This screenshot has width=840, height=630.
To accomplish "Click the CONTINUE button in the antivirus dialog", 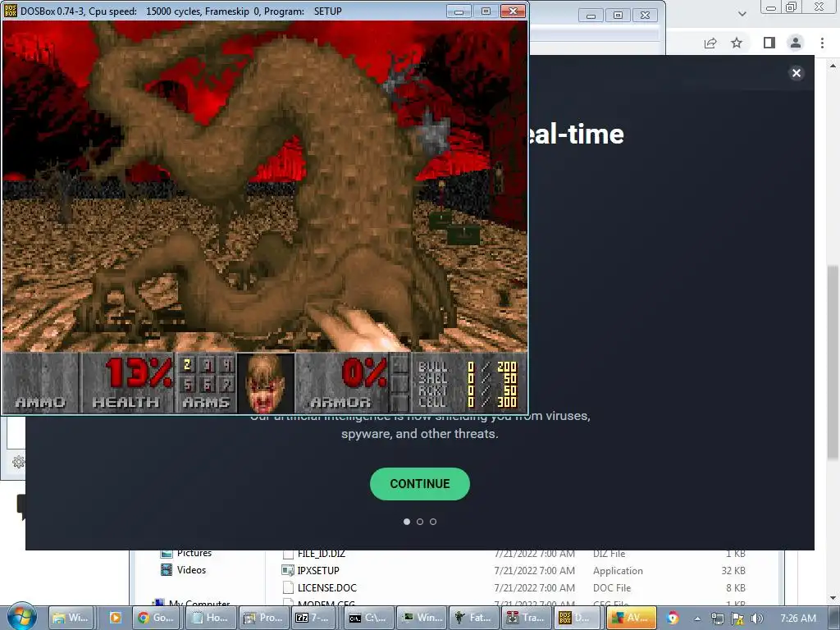I will click(x=419, y=484).
